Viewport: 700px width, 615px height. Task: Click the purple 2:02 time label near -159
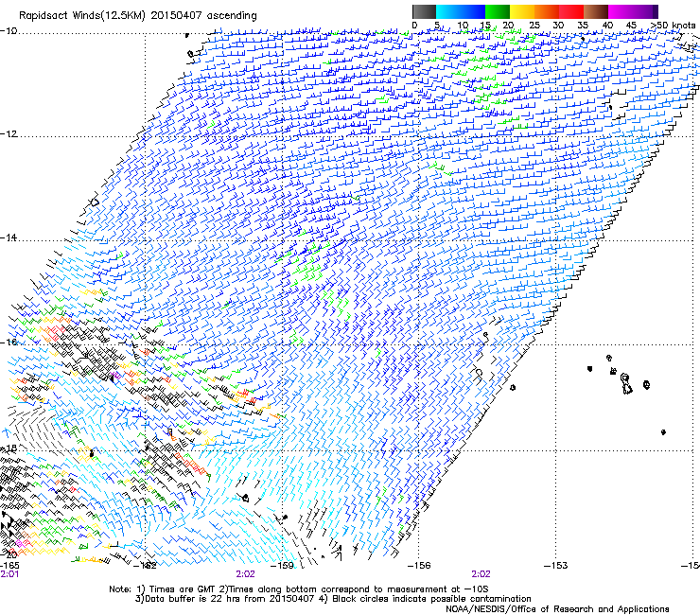[x=246, y=574]
